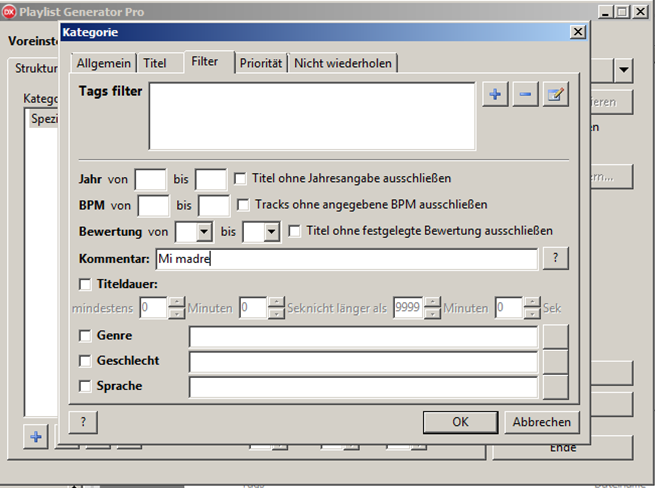655x488 pixels.
Task: Click the question mark button beside Kommentar
Action: pos(555,258)
